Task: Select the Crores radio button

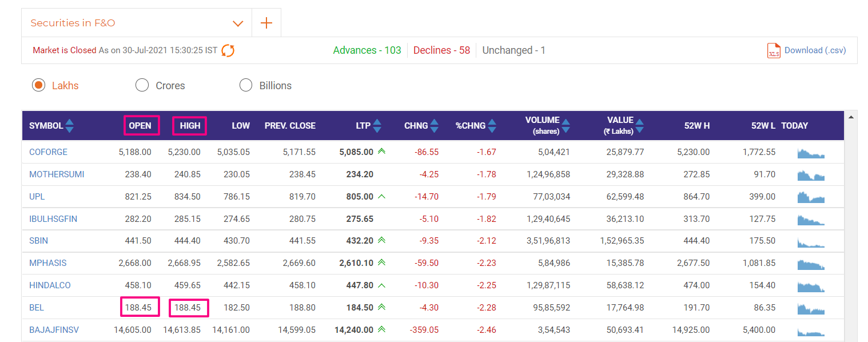Action: tap(142, 85)
